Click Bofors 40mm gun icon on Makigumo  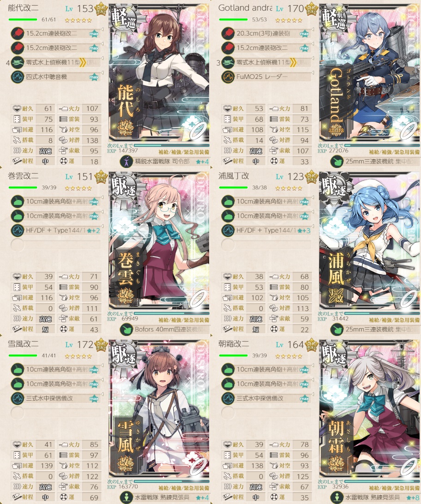(126, 329)
